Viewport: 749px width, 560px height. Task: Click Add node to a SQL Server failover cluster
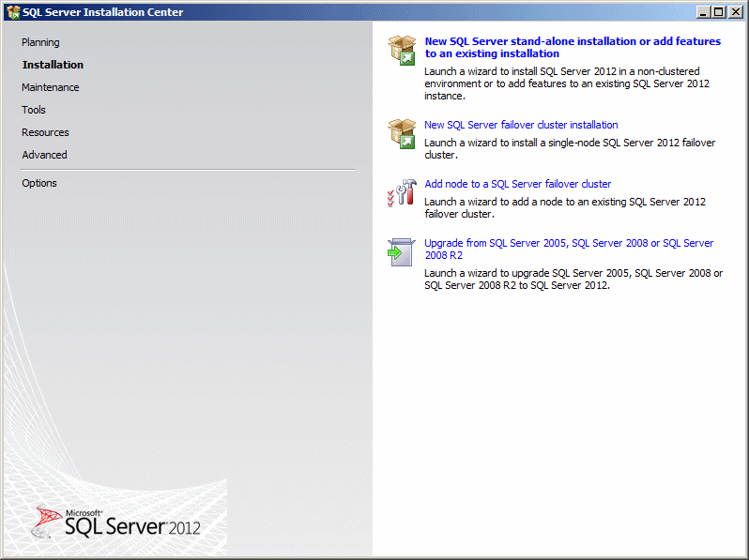[518, 184]
